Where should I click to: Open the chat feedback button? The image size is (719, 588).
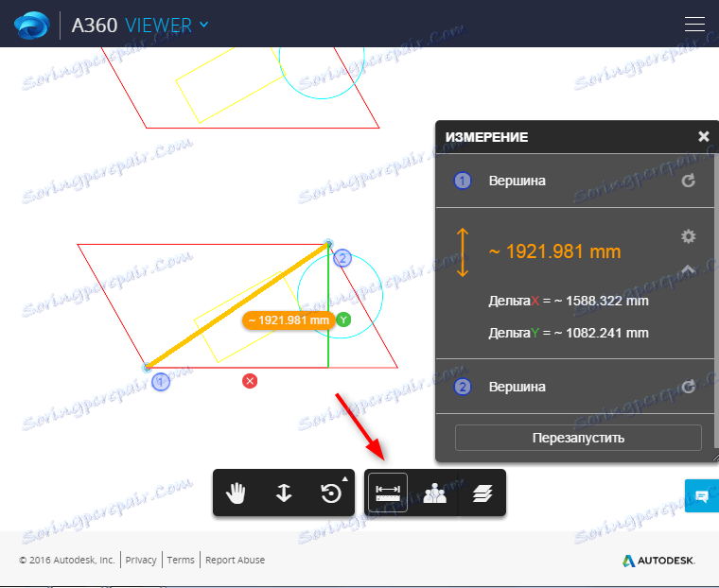[702, 496]
